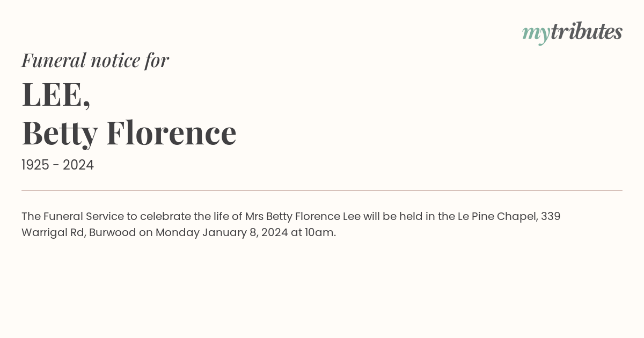Image resolution: width=644 pixels, height=338 pixels.
Task: Click "Mrs Betty Florence Lee" in the paragraph
Action: coord(303,216)
